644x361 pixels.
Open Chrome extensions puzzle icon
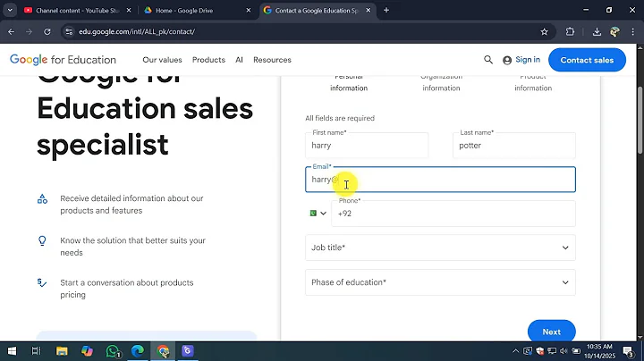coord(570,31)
